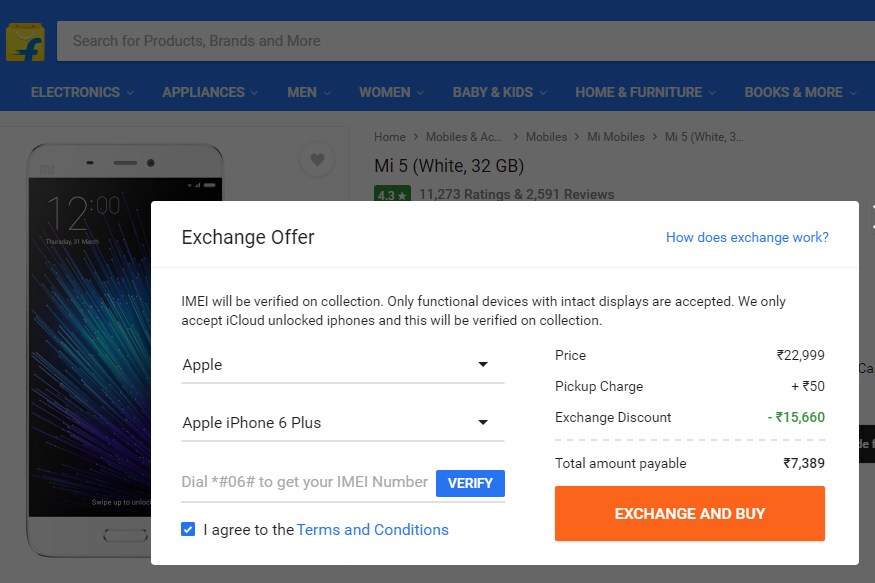Uncheck the agree to terms checkbox
The height and width of the screenshot is (583, 875).
point(188,529)
